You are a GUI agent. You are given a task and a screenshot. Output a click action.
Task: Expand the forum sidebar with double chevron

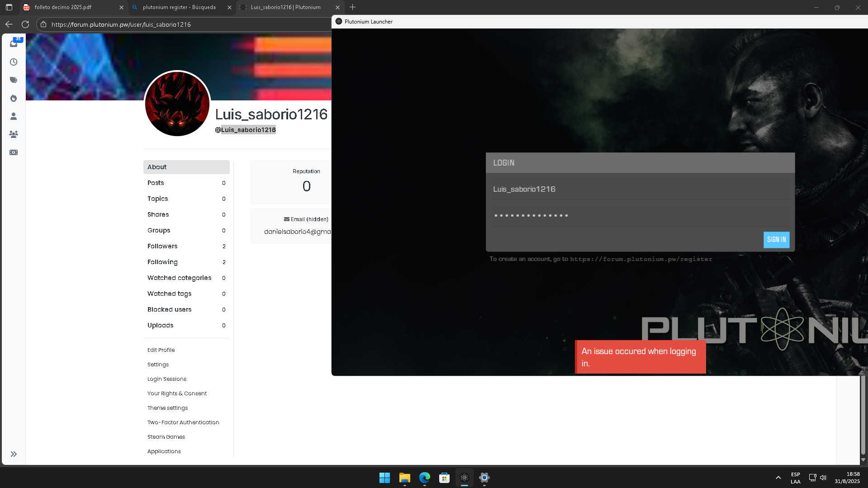[14, 454]
